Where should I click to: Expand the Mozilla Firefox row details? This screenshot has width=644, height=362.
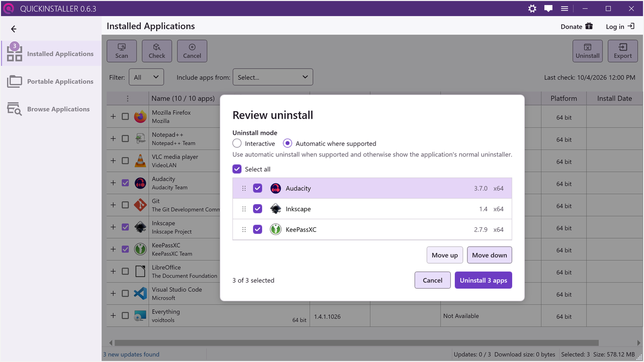pyautogui.click(x=113, y=116)
